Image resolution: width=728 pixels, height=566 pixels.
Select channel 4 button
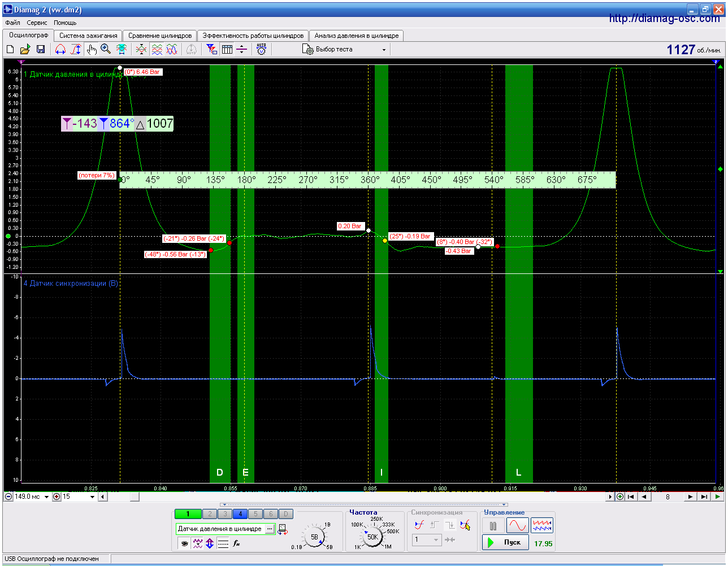pyautogui.click(x=240, y=514)
